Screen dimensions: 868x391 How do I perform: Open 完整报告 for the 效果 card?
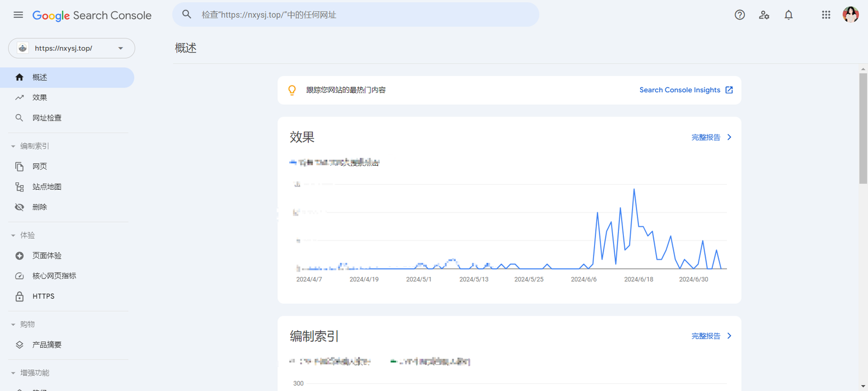(711, 137)
